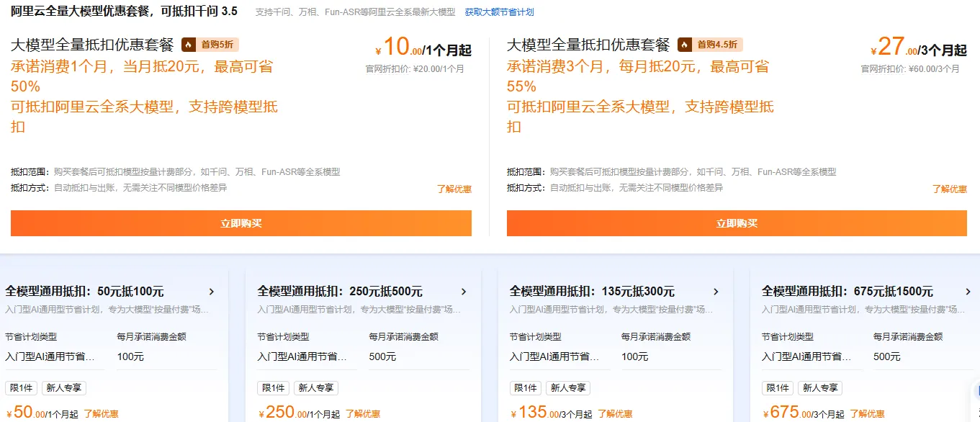Click the 新人专享 tag on 675元 plan
980x422 pixels.
(x=820, y=388)
